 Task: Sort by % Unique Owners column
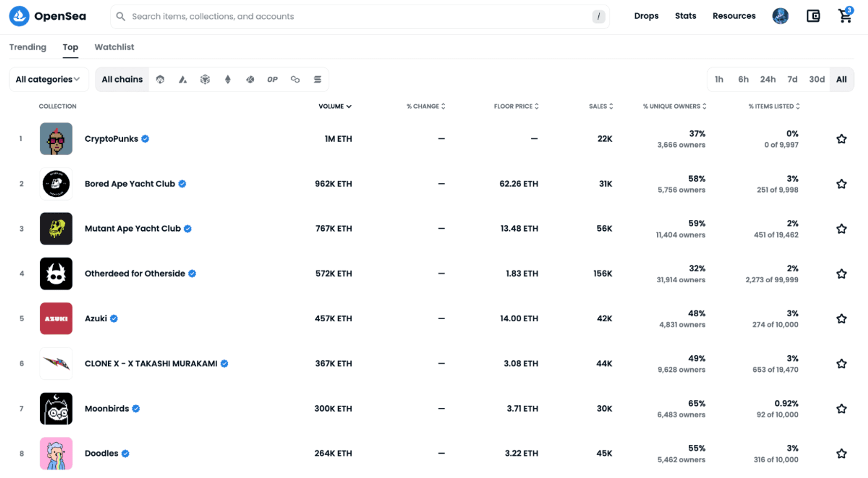pyautogui.click(x=674, y=106)
